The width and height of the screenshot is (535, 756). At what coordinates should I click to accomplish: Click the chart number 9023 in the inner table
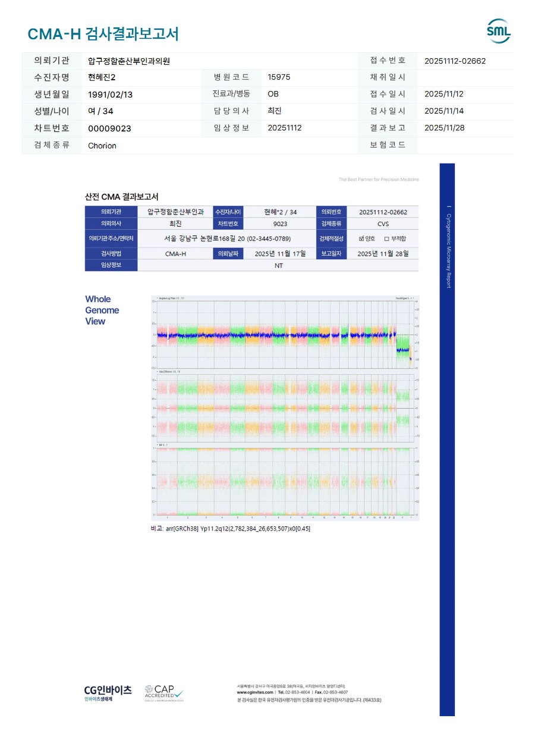point(281,224)
